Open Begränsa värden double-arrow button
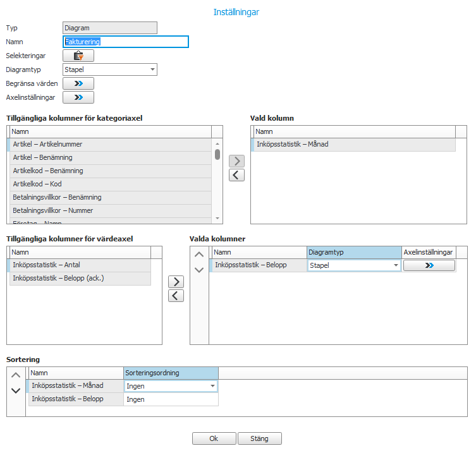476x453 pixels. [x=78, y=83]
